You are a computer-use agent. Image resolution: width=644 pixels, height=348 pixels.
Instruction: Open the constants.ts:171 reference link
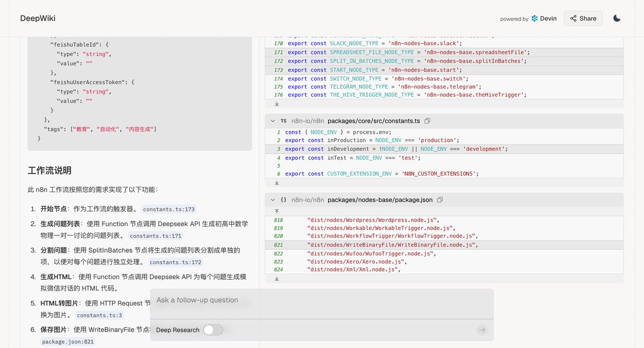155,235
